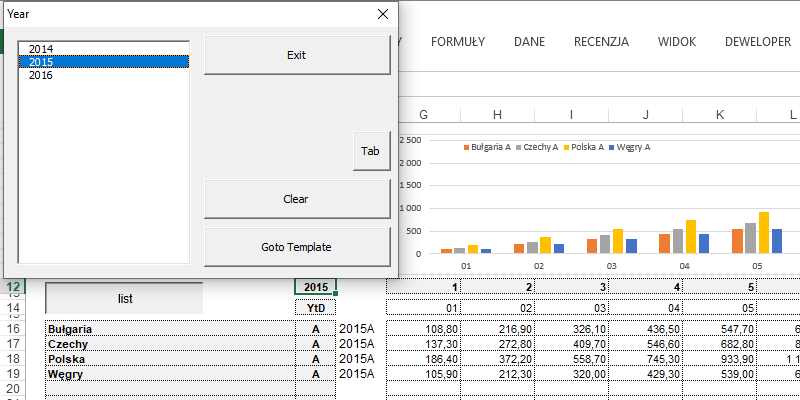This screenshot has height=400, width=800.
Task: Open the FORMUŁY ribbon tab
Action: pos(458,42)
